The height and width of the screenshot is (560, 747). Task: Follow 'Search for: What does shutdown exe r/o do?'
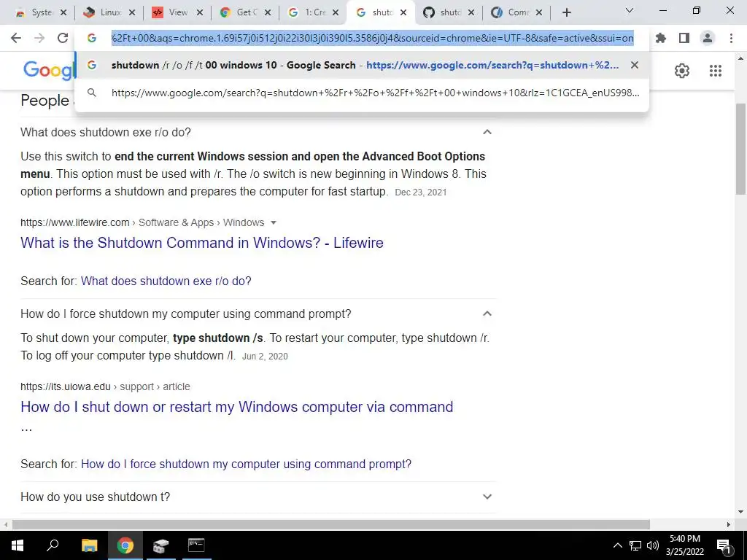click(x=166, y=281)
